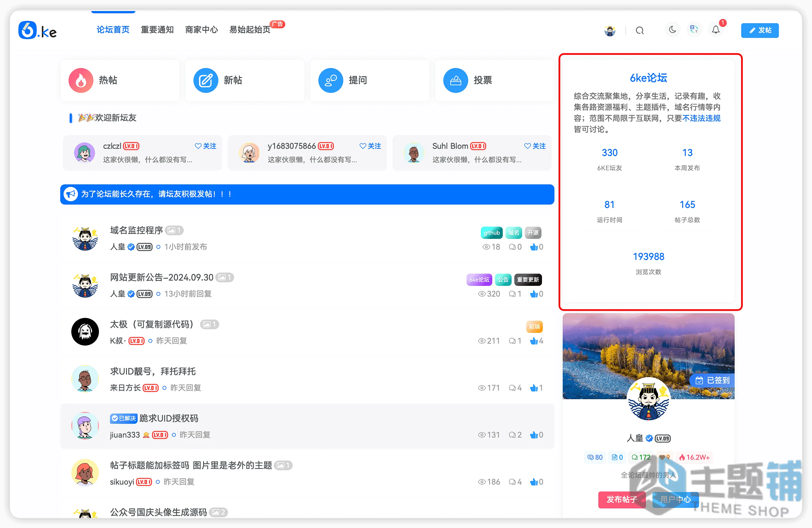Select the orange 前端 tag
This screenshot has height=528, width=812.
pos(534,327)
